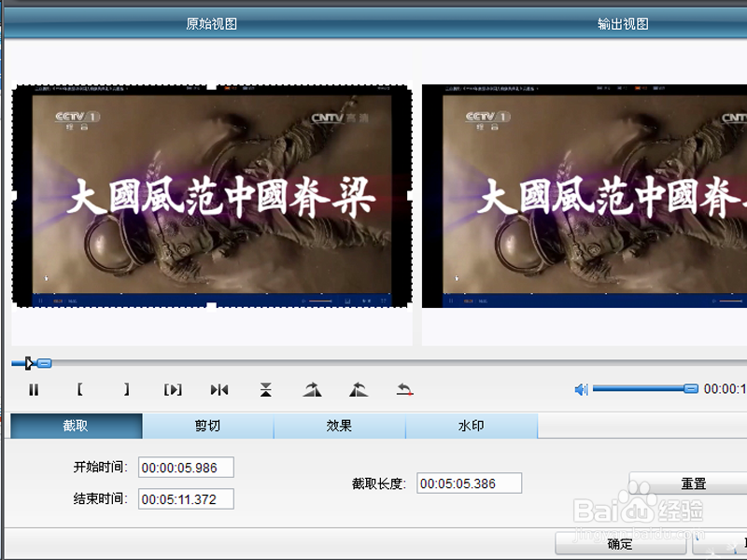747x560 pixels.
Task: Adjust the volume slider handle
Action: [691, 389]
